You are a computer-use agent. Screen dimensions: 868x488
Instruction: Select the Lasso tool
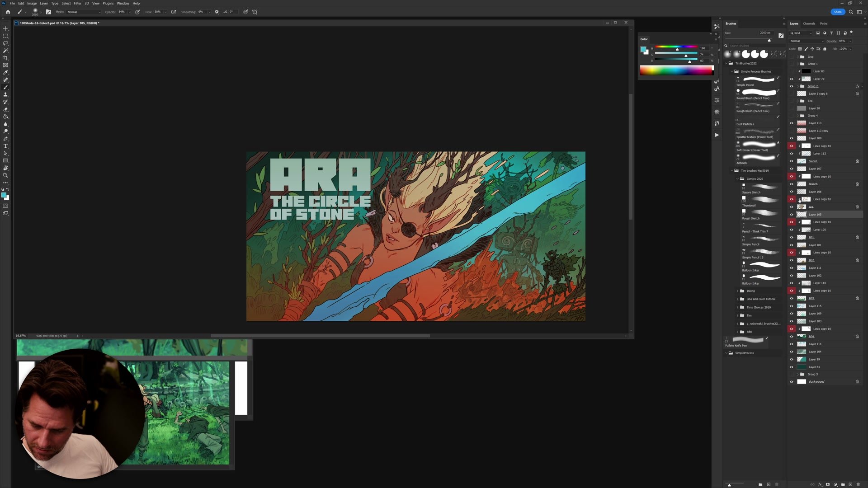click(5, 43)
